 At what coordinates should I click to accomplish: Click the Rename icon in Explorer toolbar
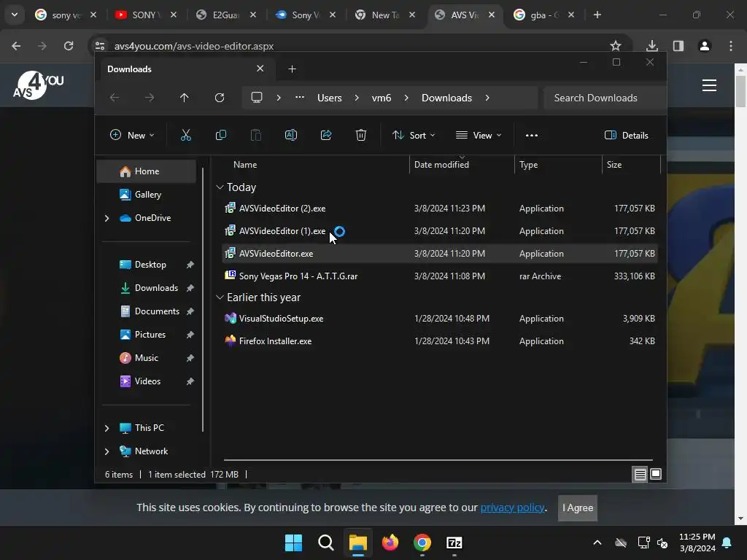coord(290,135)
